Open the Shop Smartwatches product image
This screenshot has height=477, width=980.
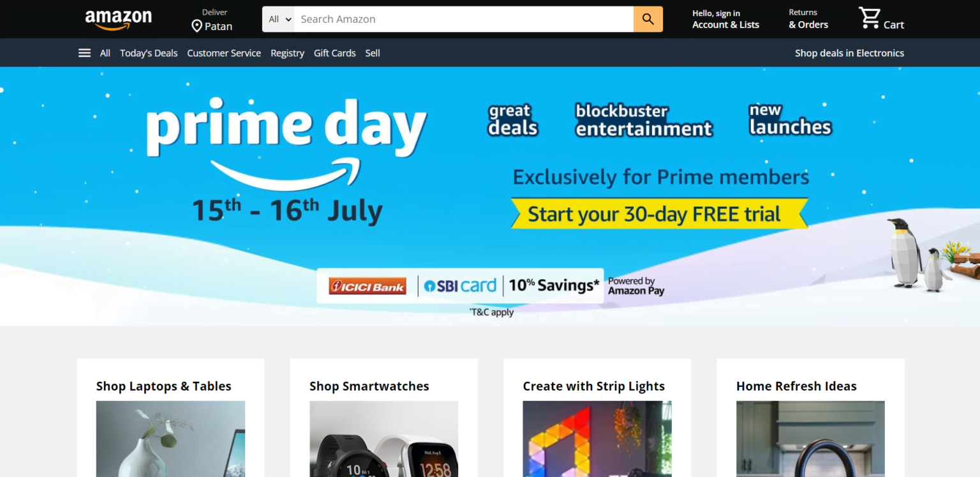click(383, 439)
